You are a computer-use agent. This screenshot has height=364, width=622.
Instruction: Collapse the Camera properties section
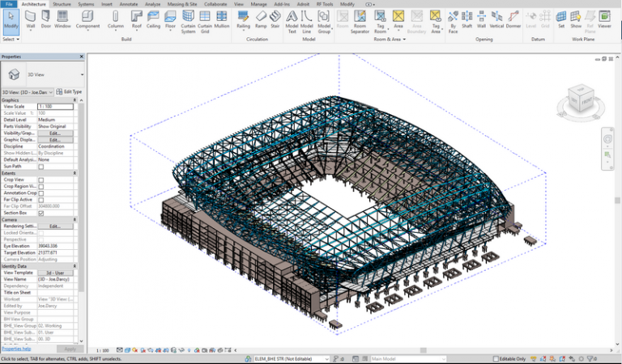point(75,219)
